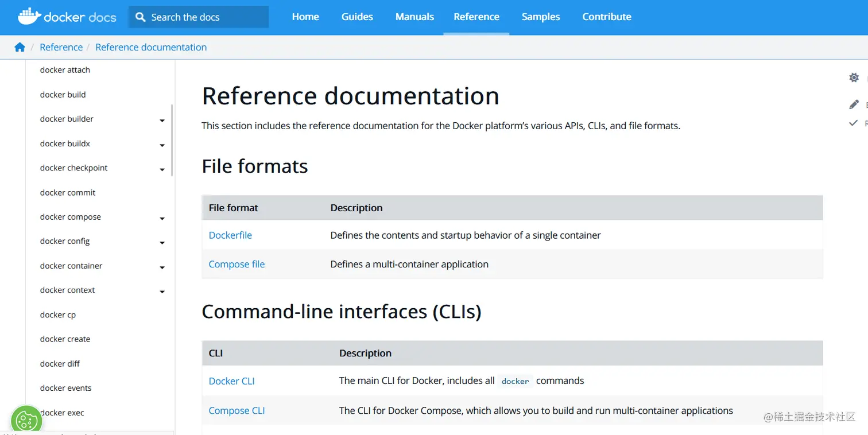Select docker cp in sidebar
The image size is (868, 435).
[x=57, y=315]
